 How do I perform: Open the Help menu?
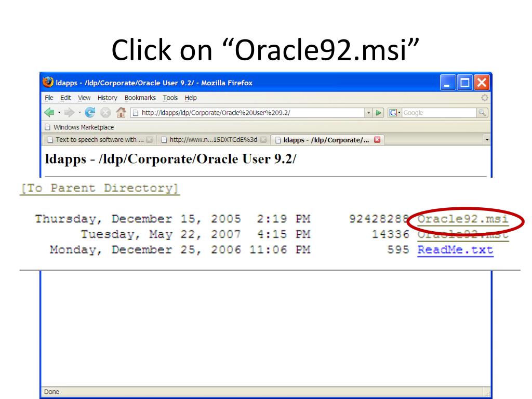191,98
